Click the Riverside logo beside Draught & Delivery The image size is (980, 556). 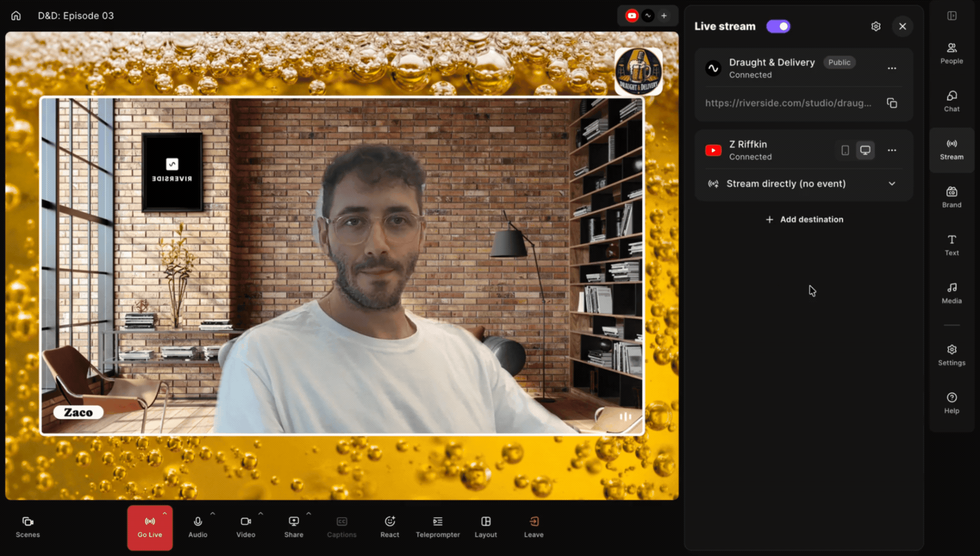coord(713,68)
